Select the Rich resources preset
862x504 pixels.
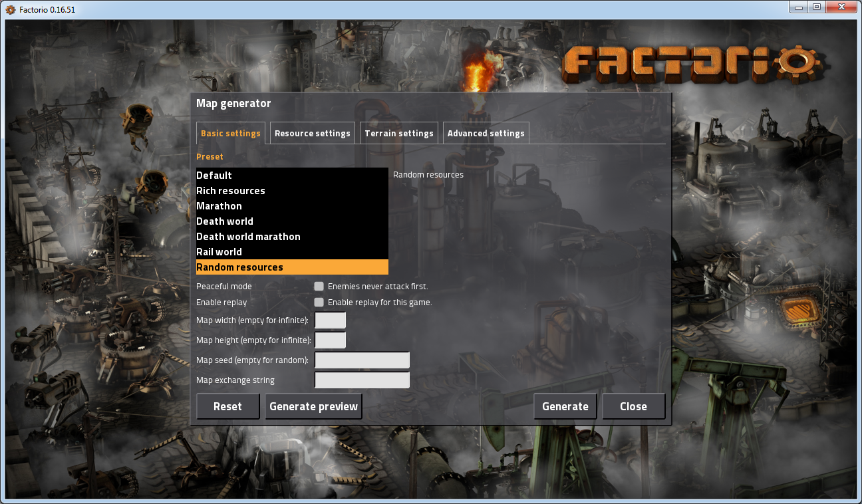pyautogui.click(x=292, y=191)
